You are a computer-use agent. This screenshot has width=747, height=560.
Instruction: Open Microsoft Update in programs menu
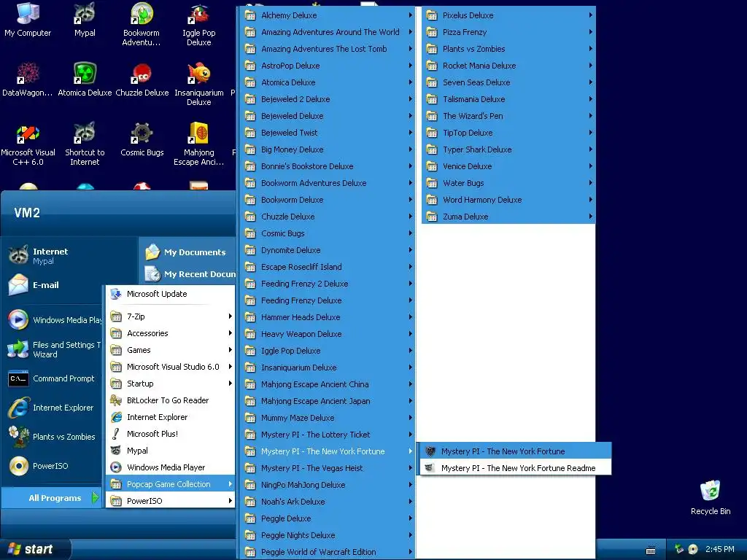171,294
